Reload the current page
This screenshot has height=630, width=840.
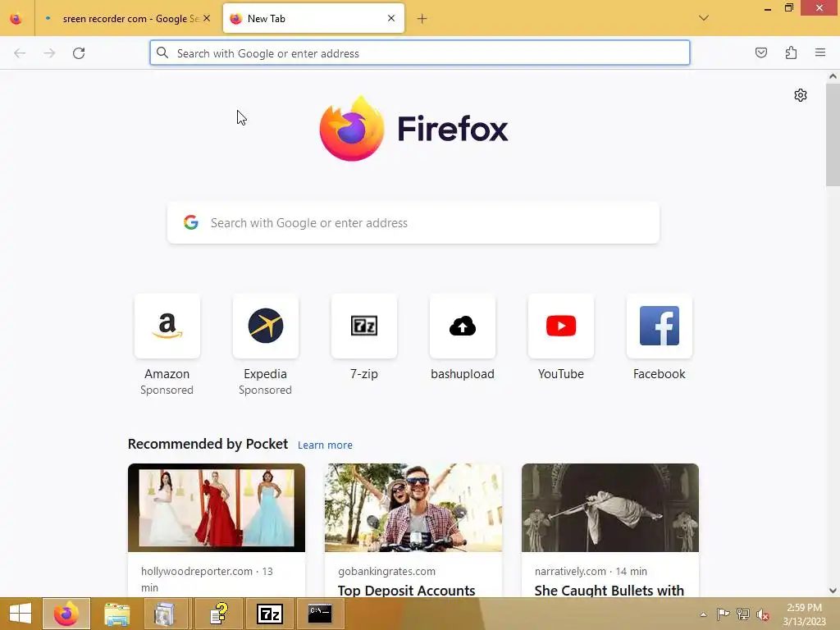(x=79, y=53)
